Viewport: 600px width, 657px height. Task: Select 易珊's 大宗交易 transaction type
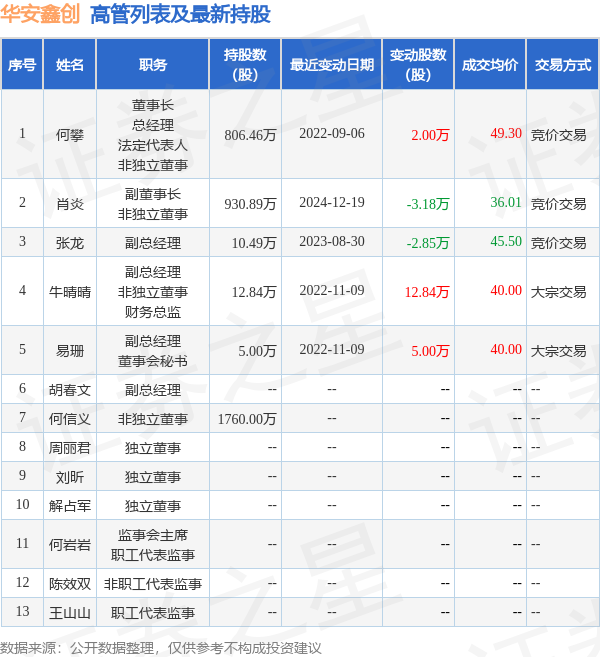tap(558, 350)
